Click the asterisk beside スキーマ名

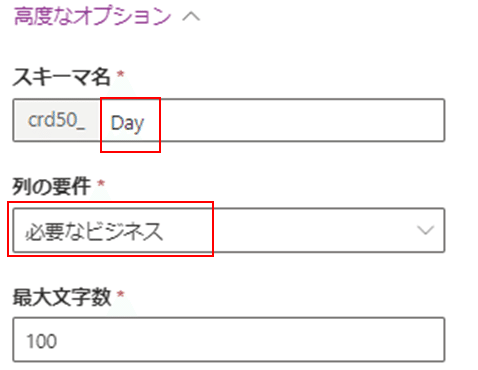[x=120, y=74]
